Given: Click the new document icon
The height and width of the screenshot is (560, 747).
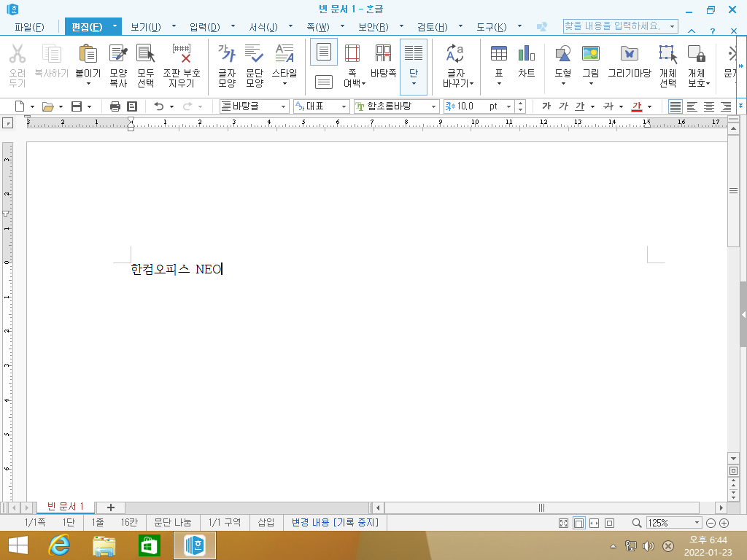Looking at the screenshot, I should pos(20,106).
